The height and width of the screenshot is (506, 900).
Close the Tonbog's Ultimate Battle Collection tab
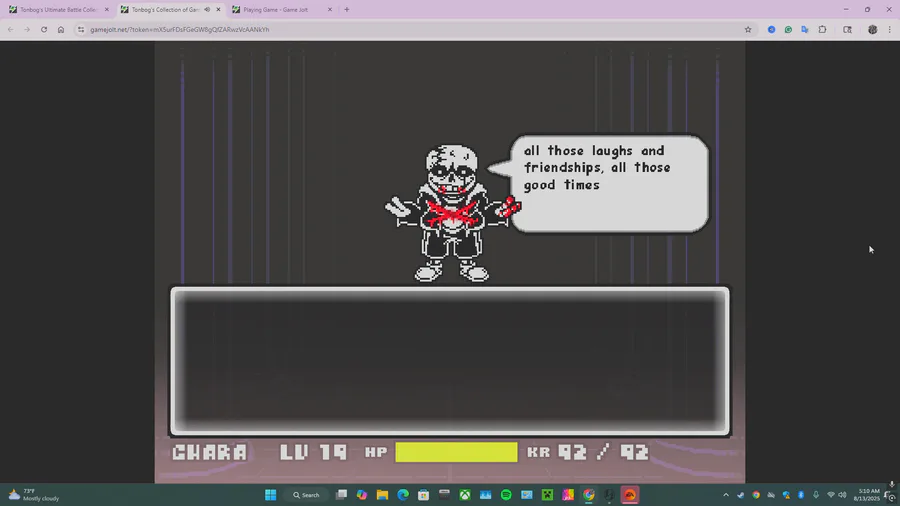107,10
